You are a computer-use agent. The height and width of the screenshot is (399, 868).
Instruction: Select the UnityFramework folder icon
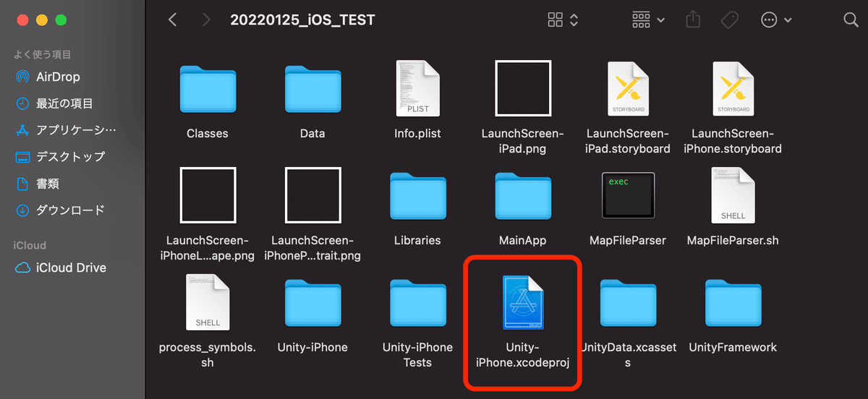click(x=733, y=304)
